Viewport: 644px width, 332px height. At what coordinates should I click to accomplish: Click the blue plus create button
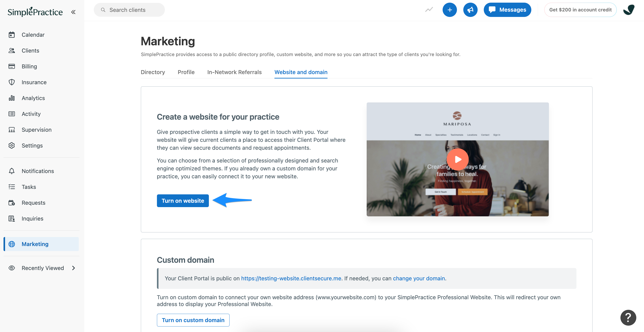coord(449,10)
